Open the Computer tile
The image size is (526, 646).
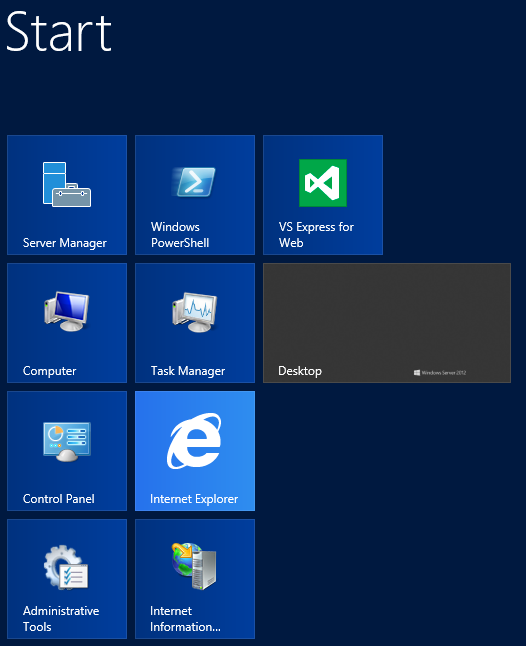[67, 323]
